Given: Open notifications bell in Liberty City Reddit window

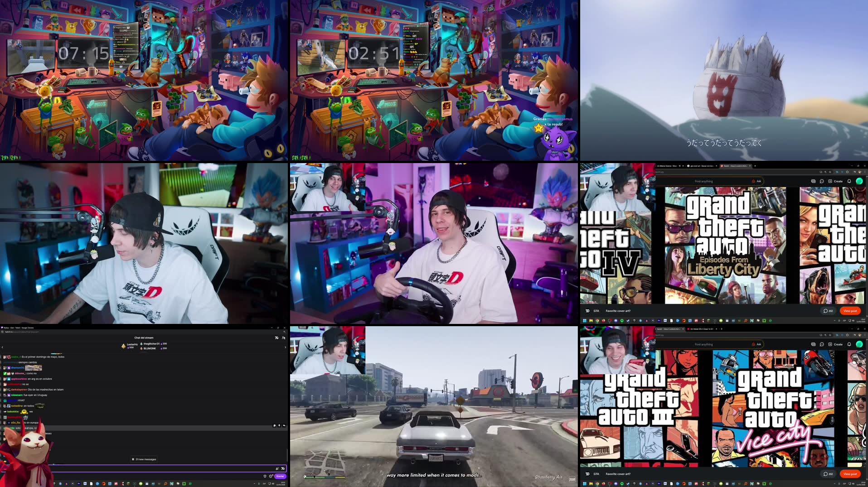Looking at the screenshot, I should tap(849, 181).
